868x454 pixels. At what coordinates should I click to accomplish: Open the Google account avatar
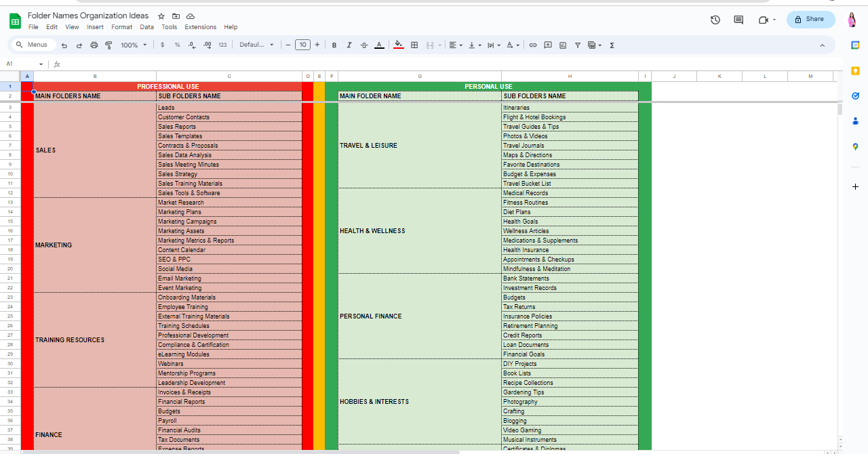tap(852, 20)
